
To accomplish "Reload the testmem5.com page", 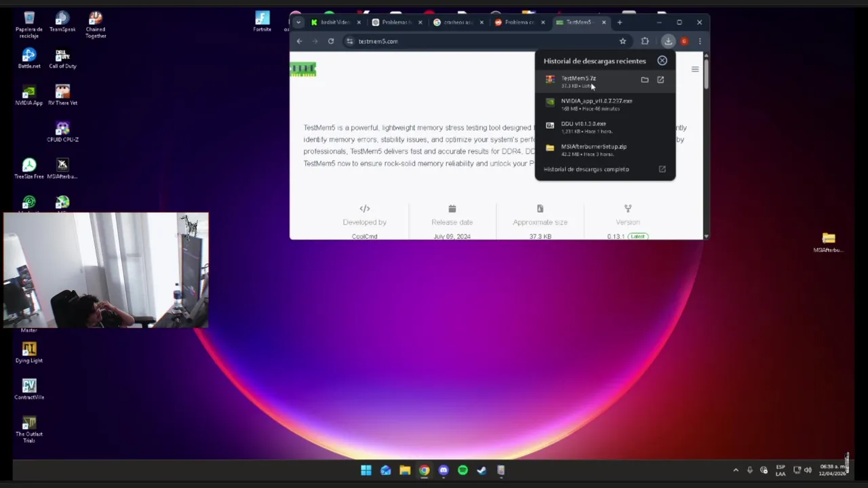I will pos(331,41).
